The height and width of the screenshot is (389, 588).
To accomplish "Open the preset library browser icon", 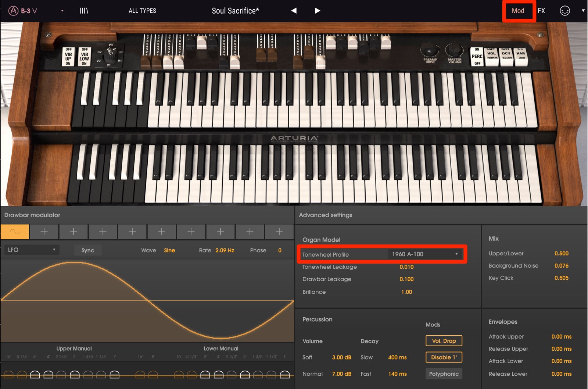I will click(84, 11).
